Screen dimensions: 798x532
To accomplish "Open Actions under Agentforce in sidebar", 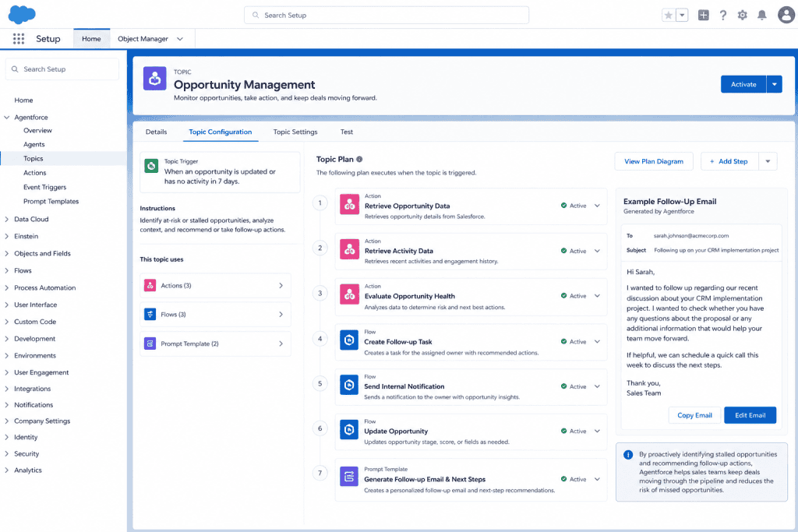I will (34, 173).
